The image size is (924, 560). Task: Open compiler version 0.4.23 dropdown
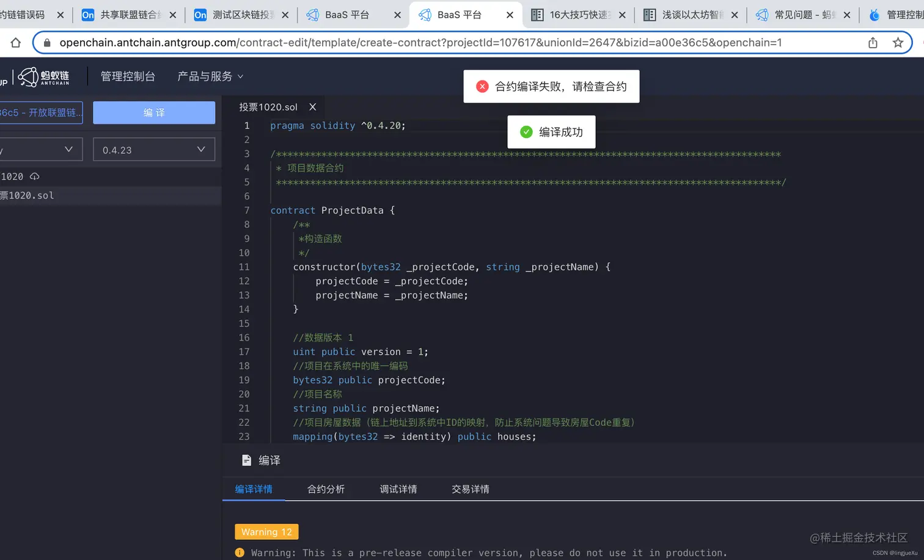tap(154, 150)
